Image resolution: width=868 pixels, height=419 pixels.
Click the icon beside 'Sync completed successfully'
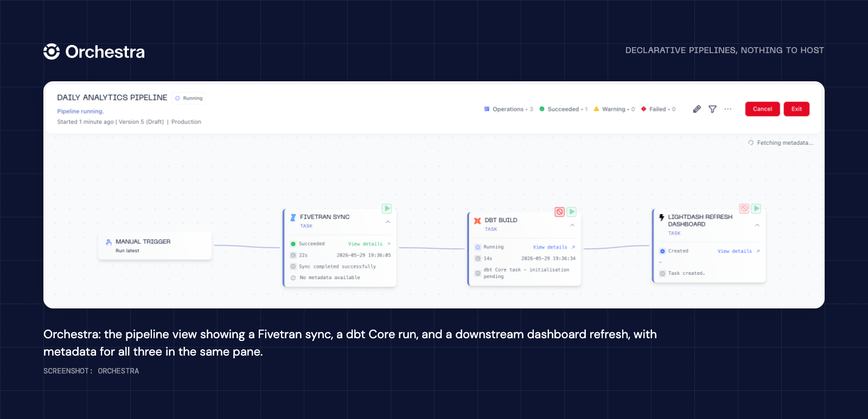[293, 267]
